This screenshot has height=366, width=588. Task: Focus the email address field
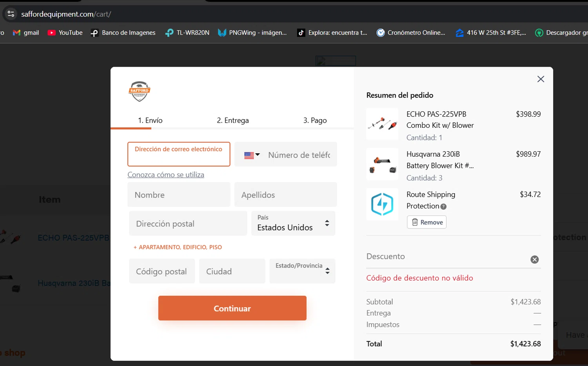pos(179,154)
